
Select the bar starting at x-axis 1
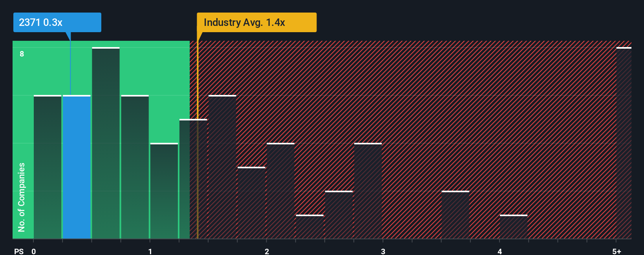point(164,191)
